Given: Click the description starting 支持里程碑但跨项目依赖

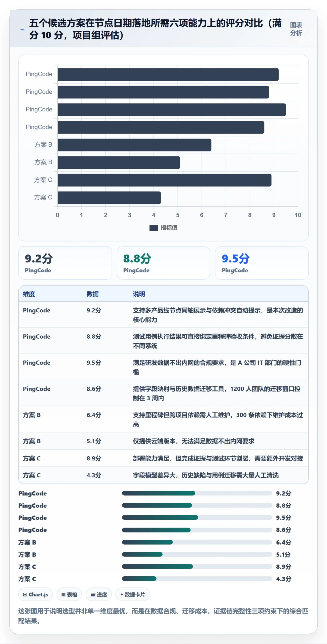Looking at the screenshot, I should click(218, 420).
